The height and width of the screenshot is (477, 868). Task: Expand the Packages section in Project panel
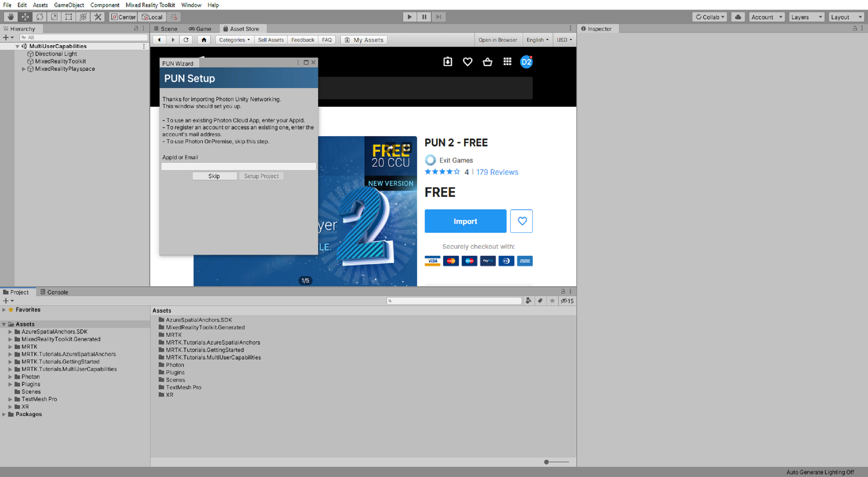pos(5,414)
